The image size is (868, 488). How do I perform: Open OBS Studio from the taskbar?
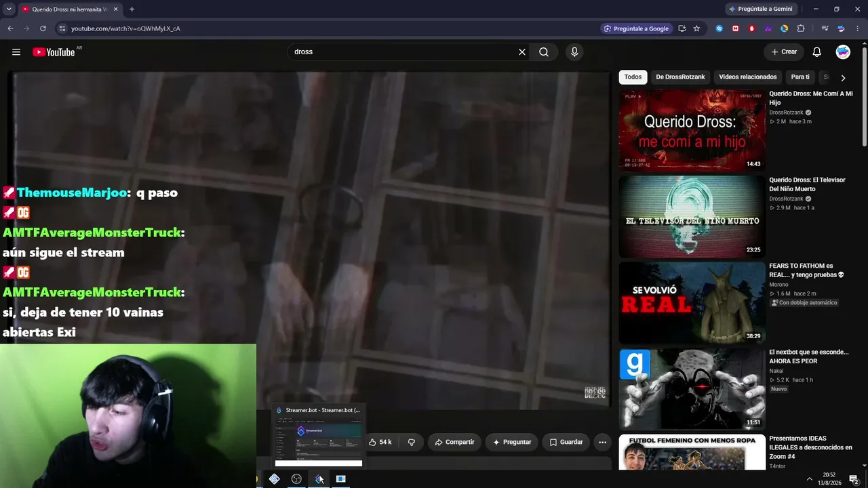pyautogui.click(x=296, y=479)
